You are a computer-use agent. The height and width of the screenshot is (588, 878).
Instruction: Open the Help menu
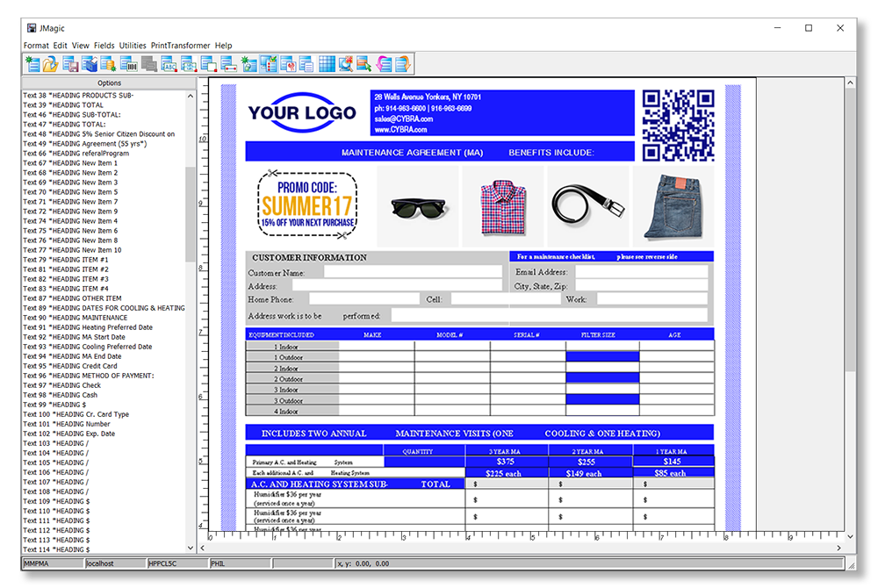tap(223, 46)
